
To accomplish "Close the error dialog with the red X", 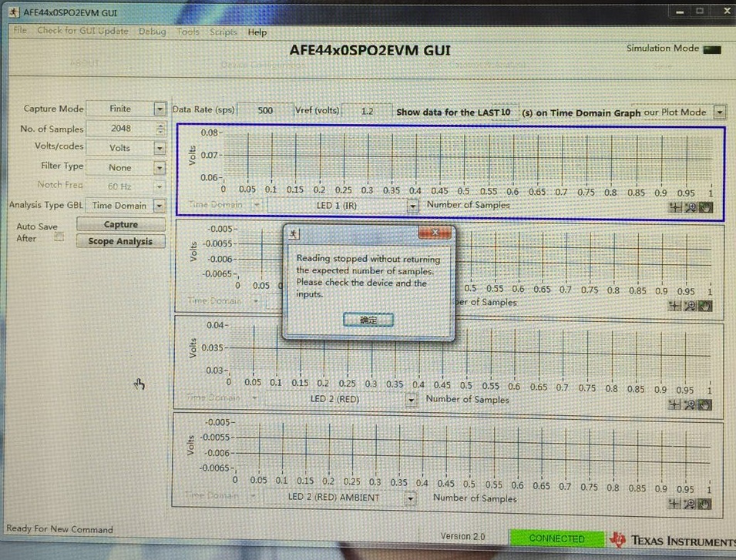I will click(435, 232).
